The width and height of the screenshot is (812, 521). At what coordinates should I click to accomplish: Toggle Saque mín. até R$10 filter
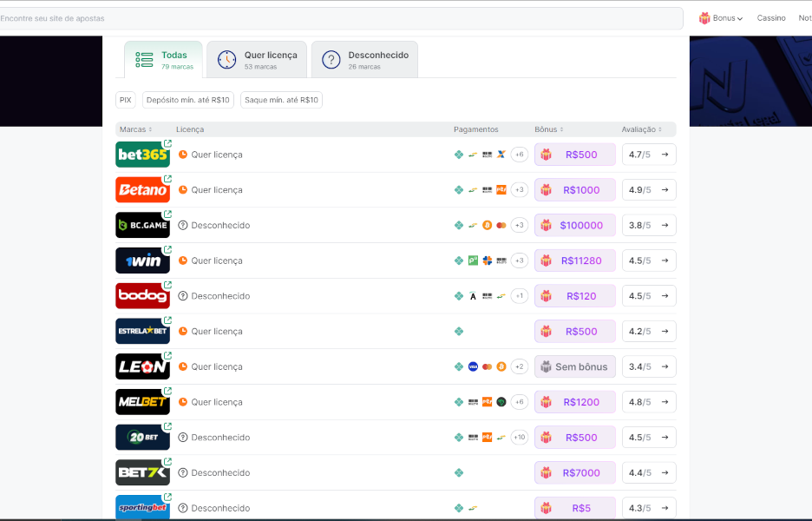click(281, 100)
